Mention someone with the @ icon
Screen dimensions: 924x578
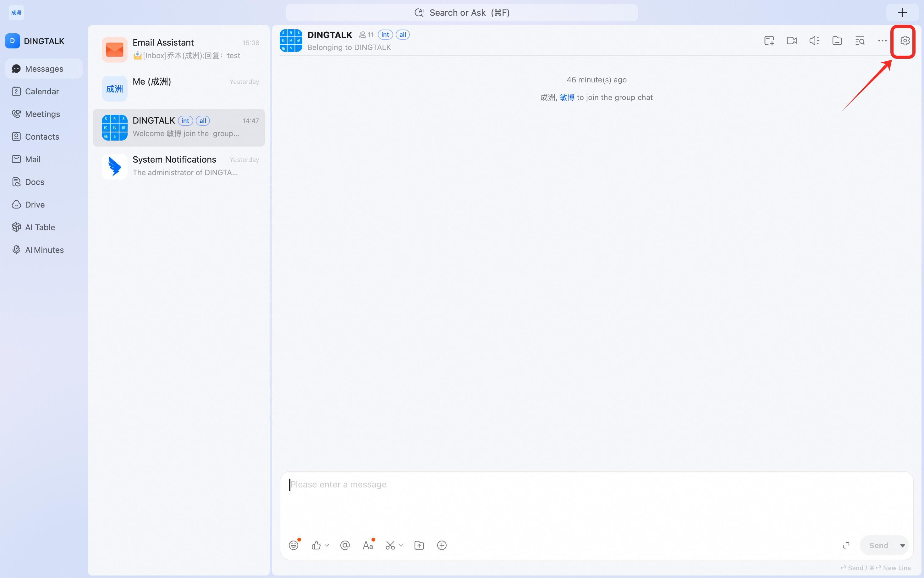(345, 545)
